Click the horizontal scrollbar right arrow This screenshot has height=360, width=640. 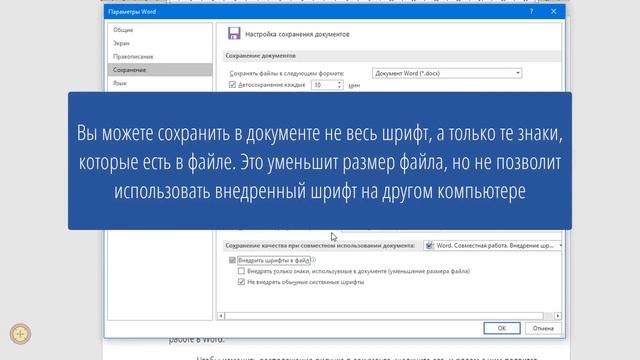[x=558, y=316]
